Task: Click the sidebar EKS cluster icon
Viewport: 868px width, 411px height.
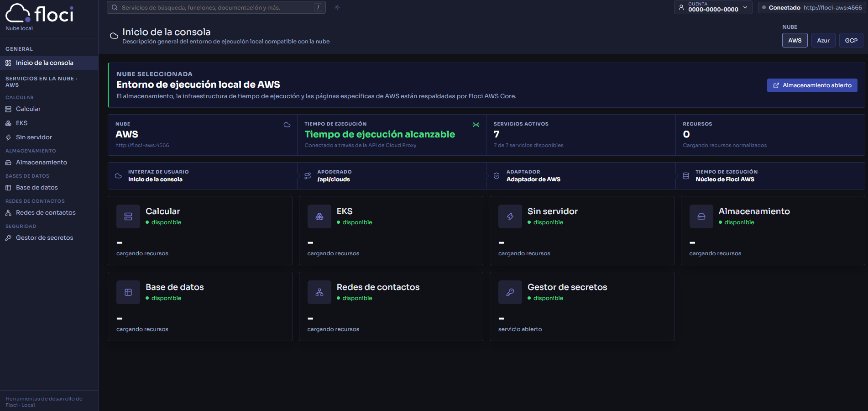Action: click(8, 123)
